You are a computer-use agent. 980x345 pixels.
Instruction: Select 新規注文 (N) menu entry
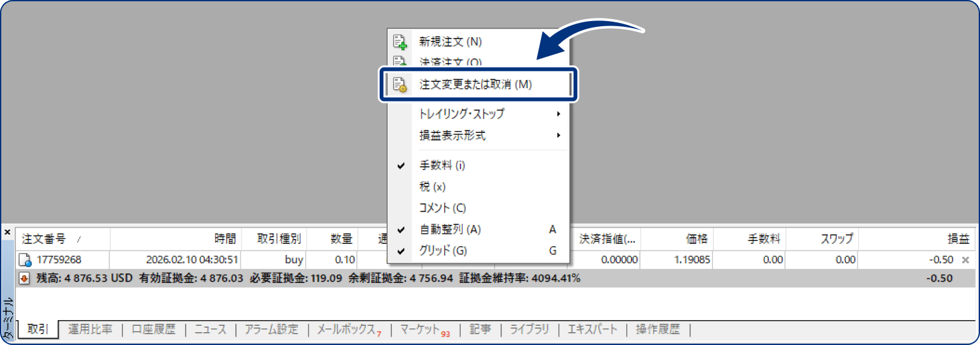(x=479, y=42)
